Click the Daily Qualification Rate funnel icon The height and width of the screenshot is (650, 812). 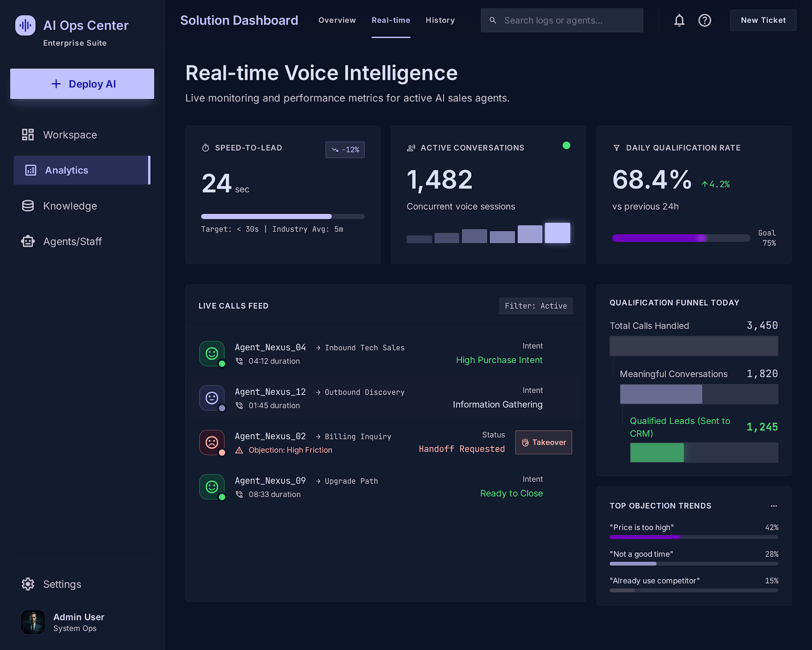pyautogui.click(x=617, y=148)
